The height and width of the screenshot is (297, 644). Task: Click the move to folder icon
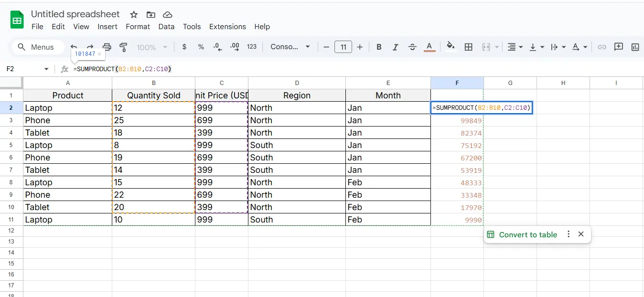coord(150,14)
